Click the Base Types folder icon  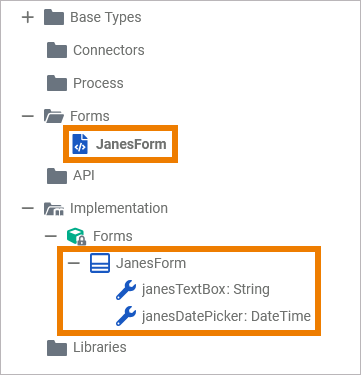coord(54,17)
